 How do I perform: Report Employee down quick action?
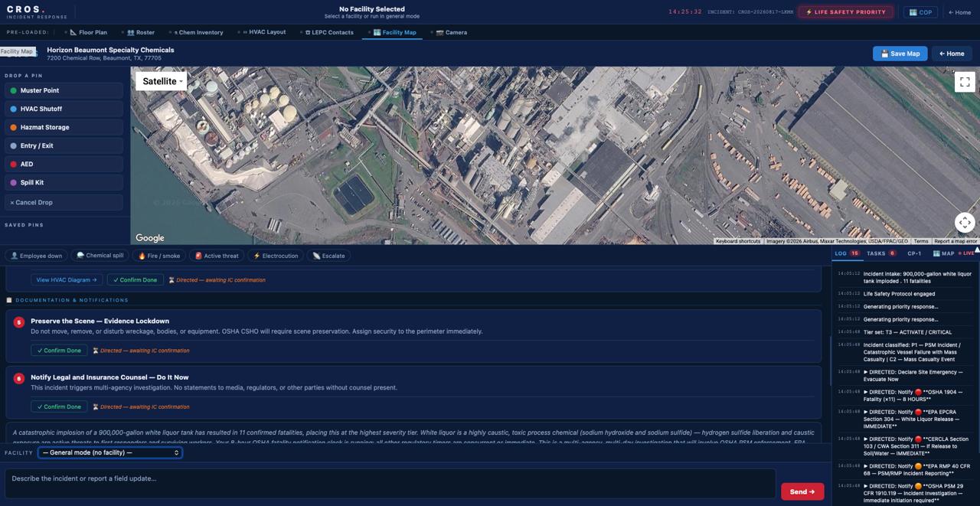35,256
